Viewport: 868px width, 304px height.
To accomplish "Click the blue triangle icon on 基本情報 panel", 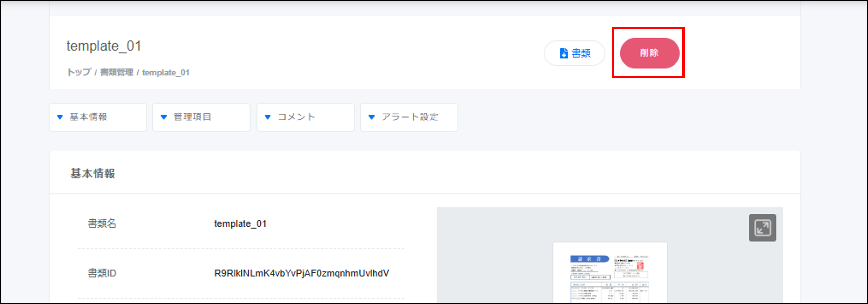I will [60, 118].
